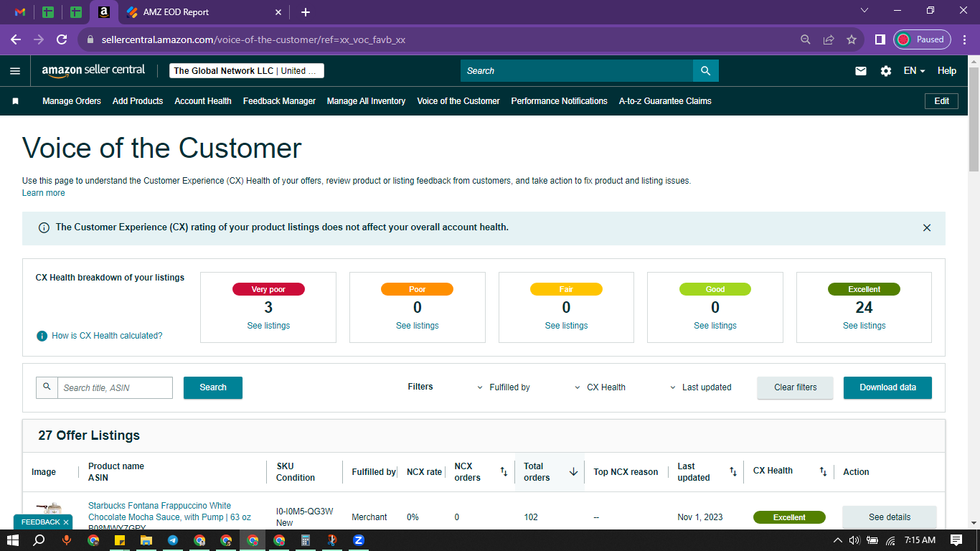Open the Settings gear icon
The image size is (980, 551).
tap(886, 71)
